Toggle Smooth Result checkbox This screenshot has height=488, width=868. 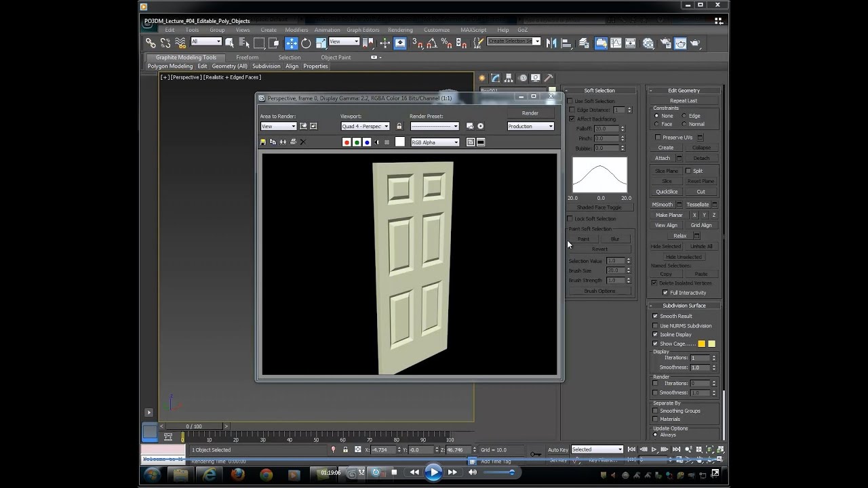(x=655, y=316)
